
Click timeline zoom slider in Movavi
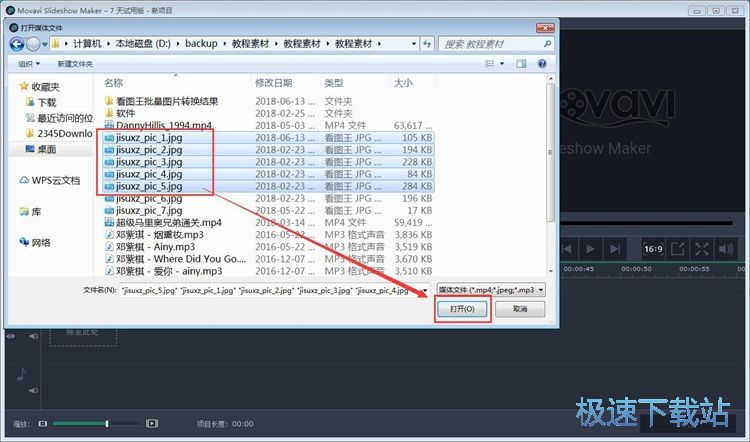[x=96, y=423]
